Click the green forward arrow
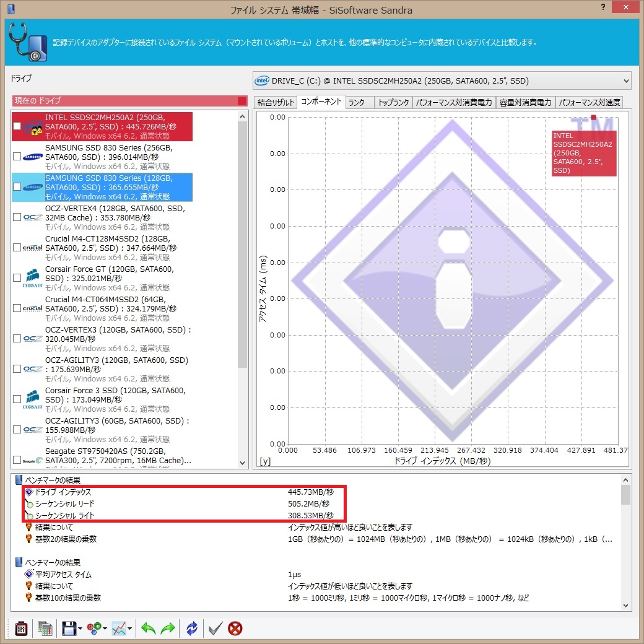This screenshot has width=644, height=644. (168, 629)
